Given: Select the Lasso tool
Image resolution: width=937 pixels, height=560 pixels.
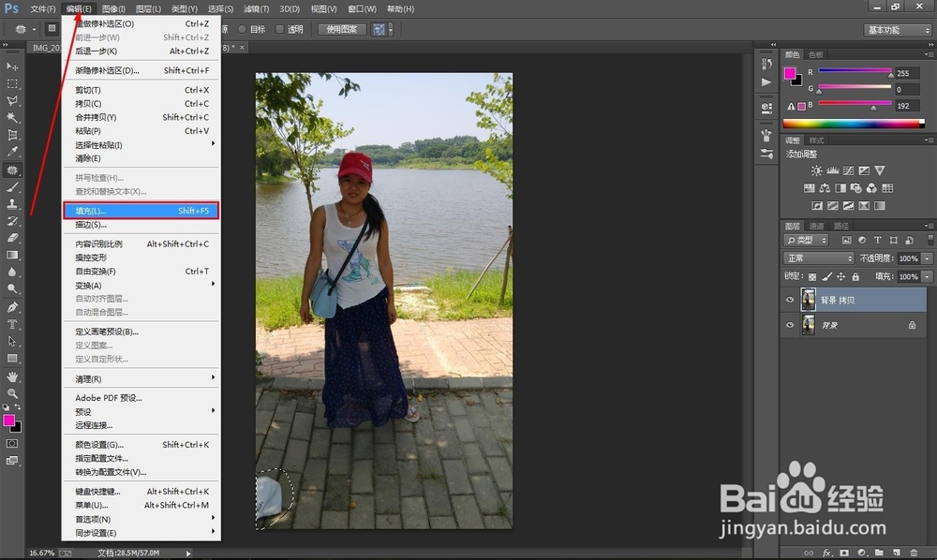Looking at the screenshot, I should coord(12,100).
